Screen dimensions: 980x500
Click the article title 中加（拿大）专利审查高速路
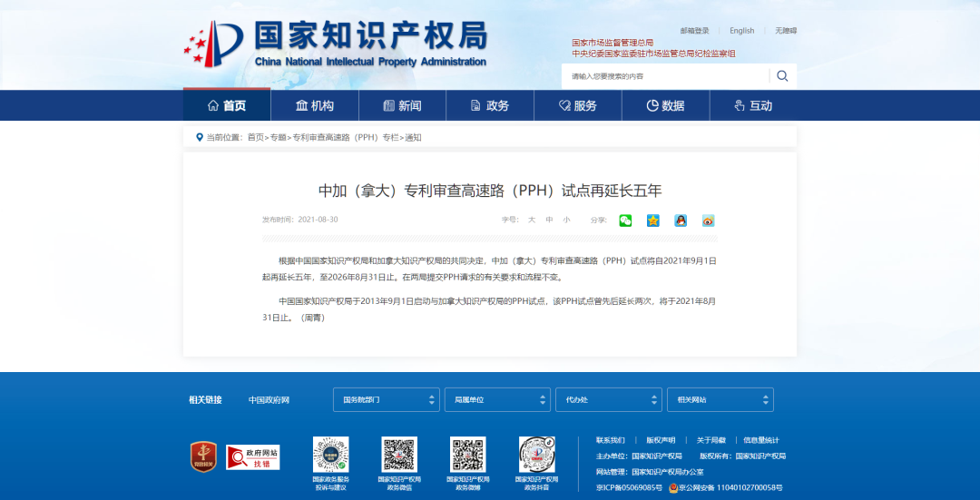[490, 191]
